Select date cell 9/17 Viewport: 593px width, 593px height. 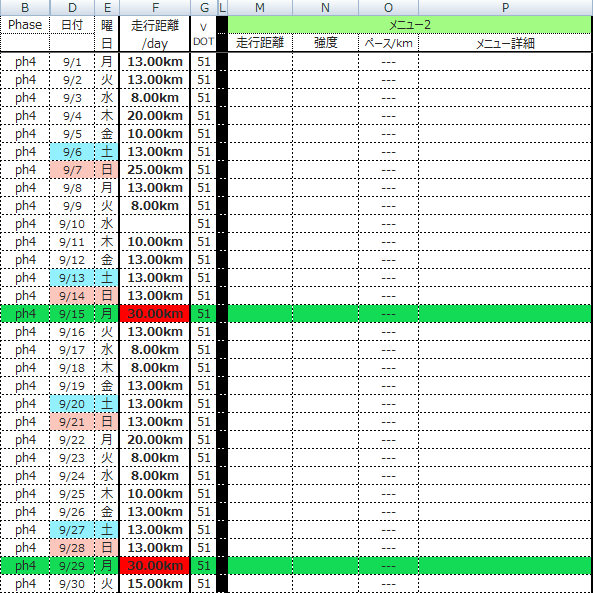[72, 350]
